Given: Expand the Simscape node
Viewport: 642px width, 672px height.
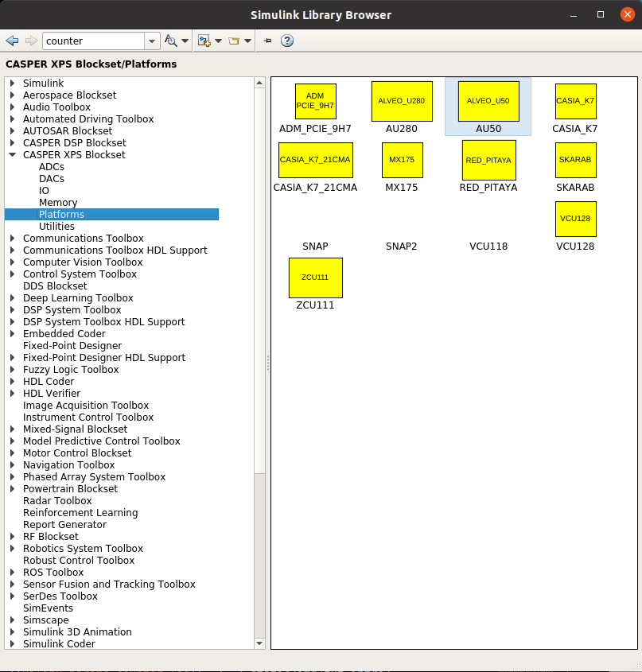Looking at the screenshot, I should pyautogui.click(x=13, y=620).
